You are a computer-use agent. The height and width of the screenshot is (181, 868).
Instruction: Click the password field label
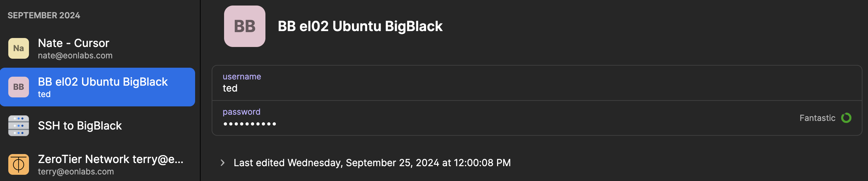tap(241, 112)
